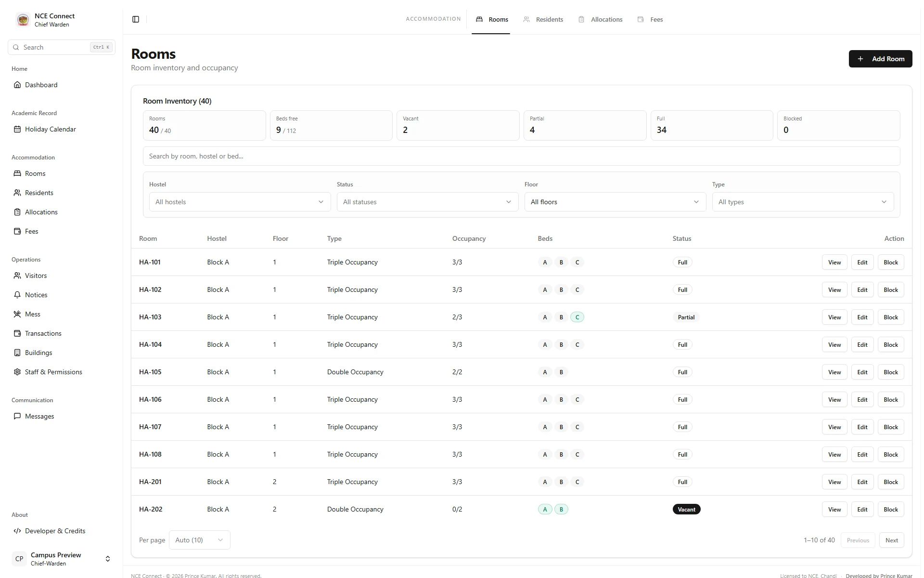Image resolution: width=924 pixels, height=578 pixels.
Task: Focus the search by room field
Action: (521, 156)
